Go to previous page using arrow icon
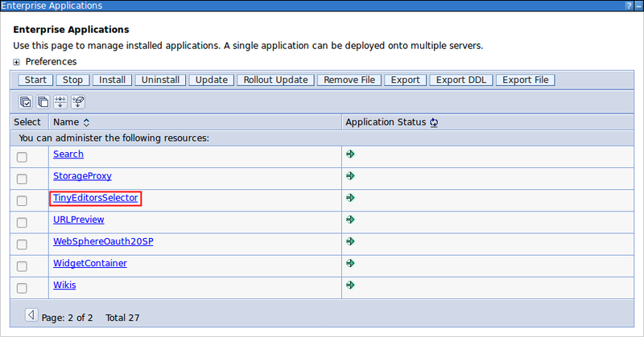 31,314
